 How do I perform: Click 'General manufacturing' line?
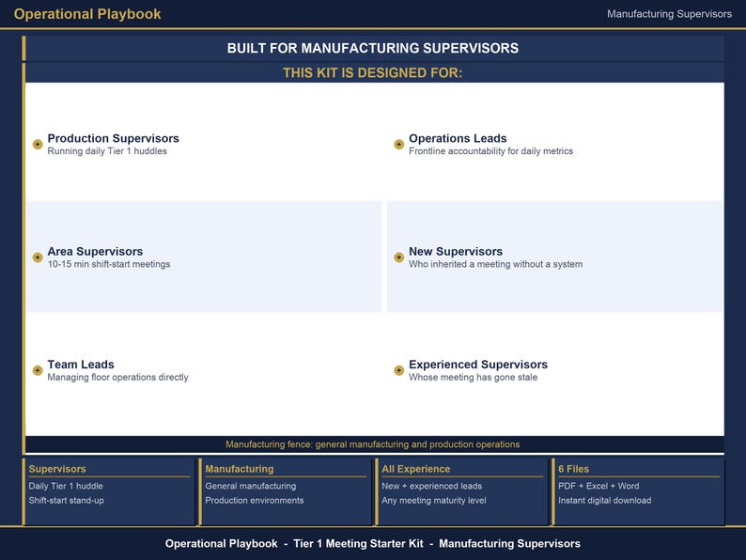[x=251, y=487]
